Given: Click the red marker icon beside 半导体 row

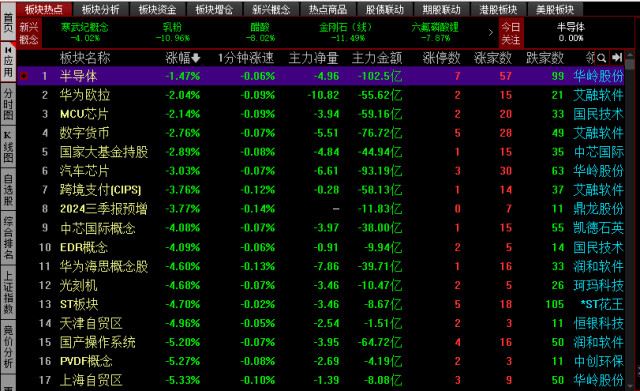Looking at the screenshot, I should coord(24,76).
